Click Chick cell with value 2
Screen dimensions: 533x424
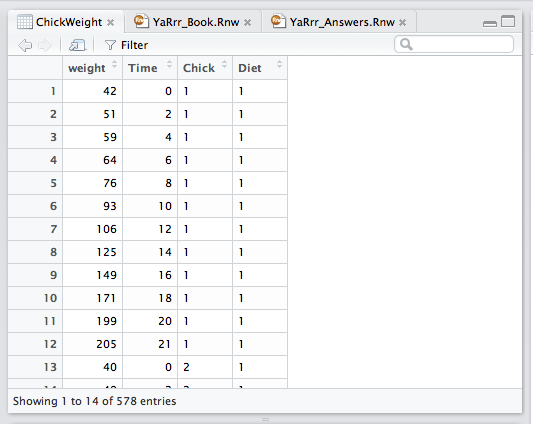(x=205, y=367)
